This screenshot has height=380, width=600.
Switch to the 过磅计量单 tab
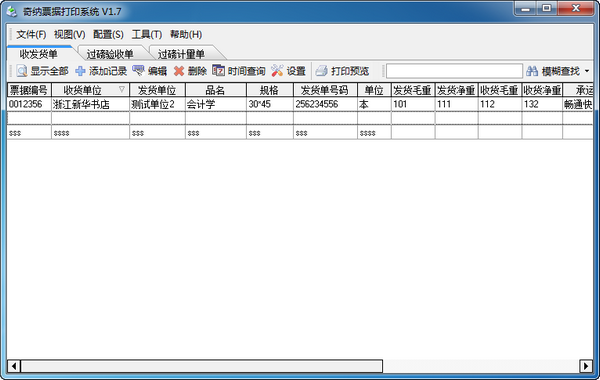click(x=181, y=54)
